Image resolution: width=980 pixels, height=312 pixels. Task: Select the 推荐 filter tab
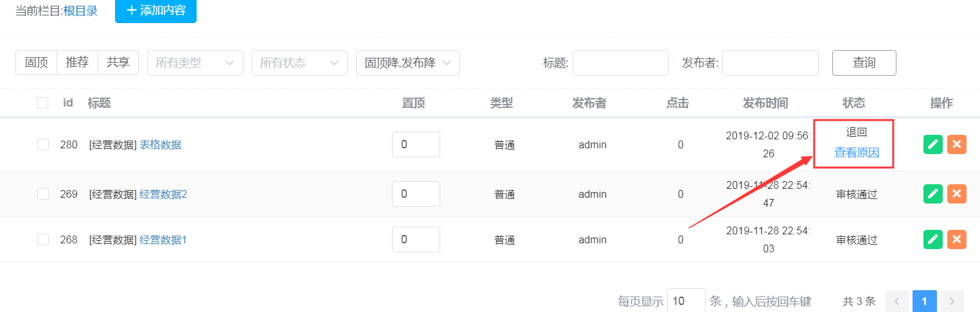[x=77, y=63]
